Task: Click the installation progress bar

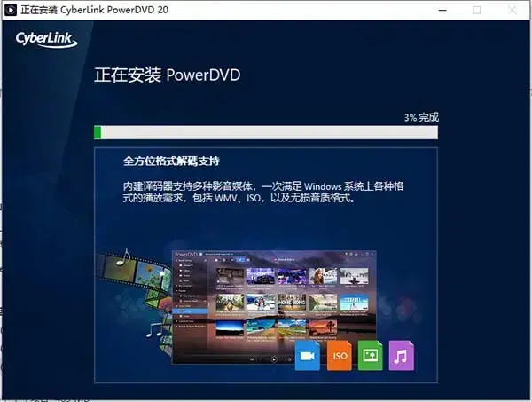Action: (x=266, y=132)
